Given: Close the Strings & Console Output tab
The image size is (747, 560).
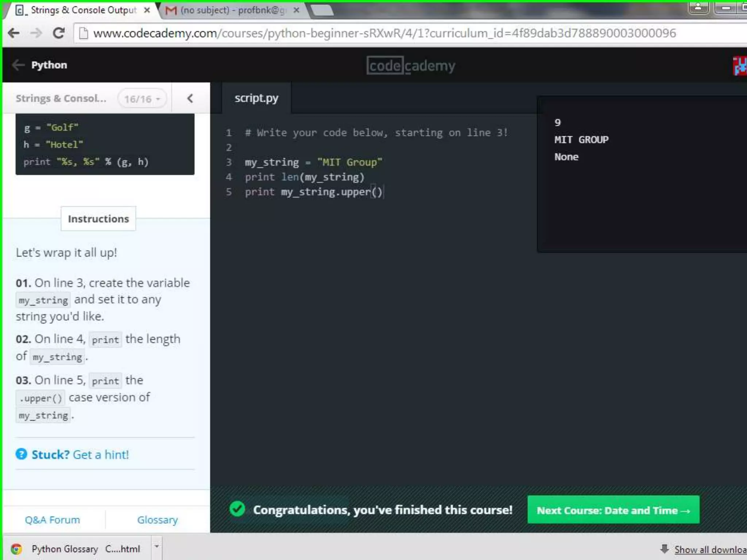Looking at the screenshot, I should point(147,10).
